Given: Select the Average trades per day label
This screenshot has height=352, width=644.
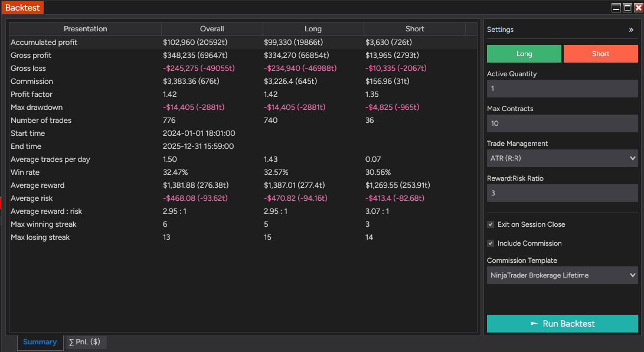Looking at the screenshot, I should pos(51,159).
